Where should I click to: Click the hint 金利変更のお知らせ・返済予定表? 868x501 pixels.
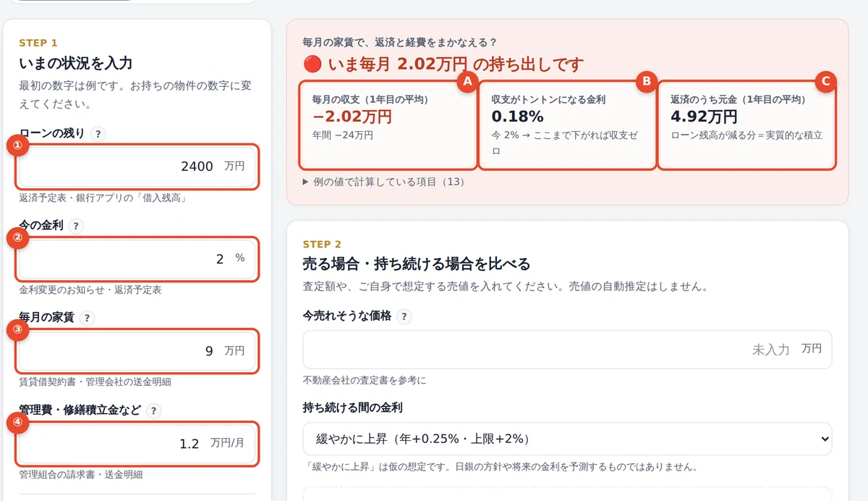pyautogui.click(x=90, y=290)
